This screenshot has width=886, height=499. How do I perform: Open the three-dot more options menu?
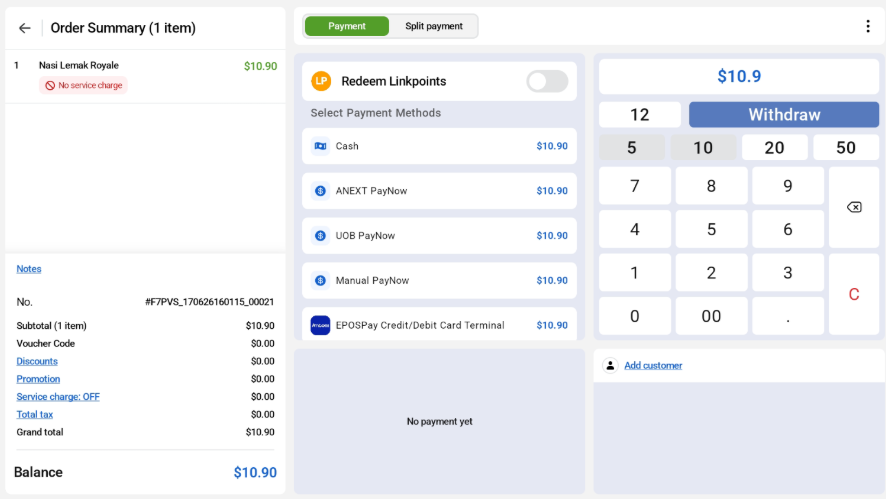[868, 26]
